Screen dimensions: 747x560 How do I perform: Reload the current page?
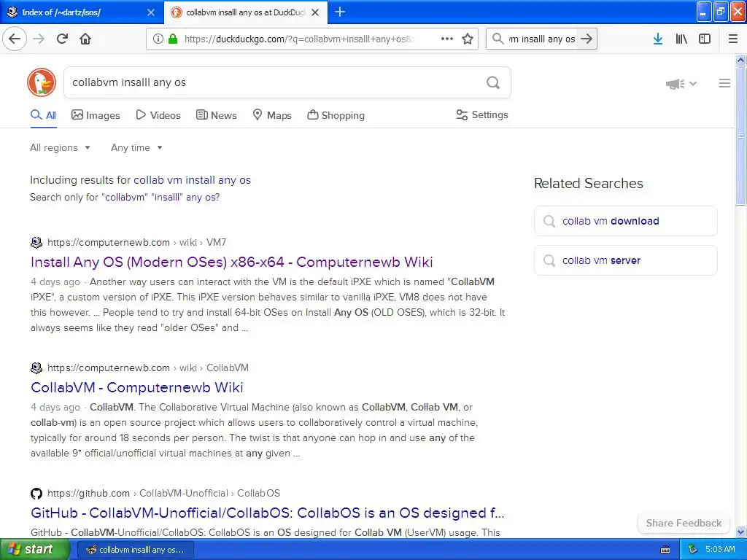pyautogui.click(x=63, y=39)
